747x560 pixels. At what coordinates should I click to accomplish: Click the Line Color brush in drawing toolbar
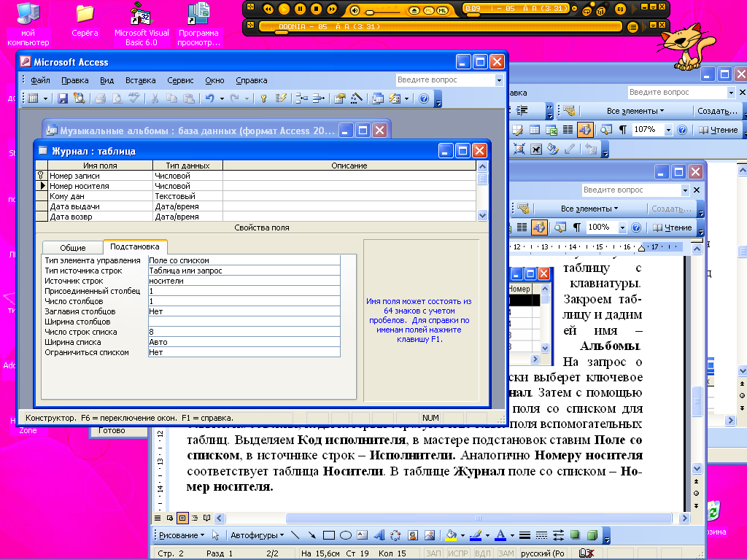(x=476, y=535)
